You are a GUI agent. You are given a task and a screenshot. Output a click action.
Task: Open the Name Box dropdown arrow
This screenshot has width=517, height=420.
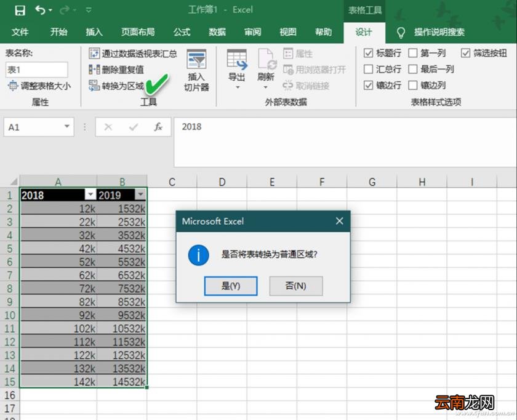(67, 126)
